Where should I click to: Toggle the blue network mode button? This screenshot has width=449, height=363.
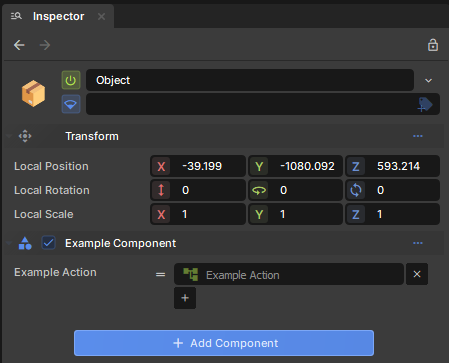(x=71, y=104)
